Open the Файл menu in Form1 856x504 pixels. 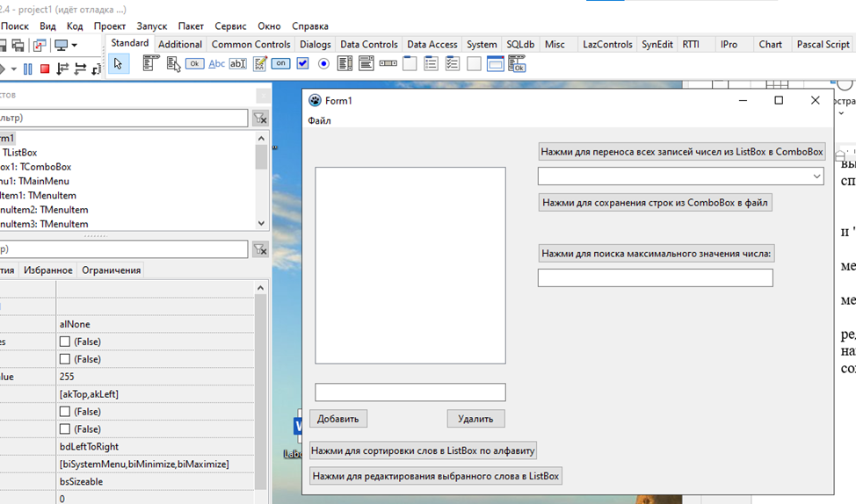click(x=319, y=120)
